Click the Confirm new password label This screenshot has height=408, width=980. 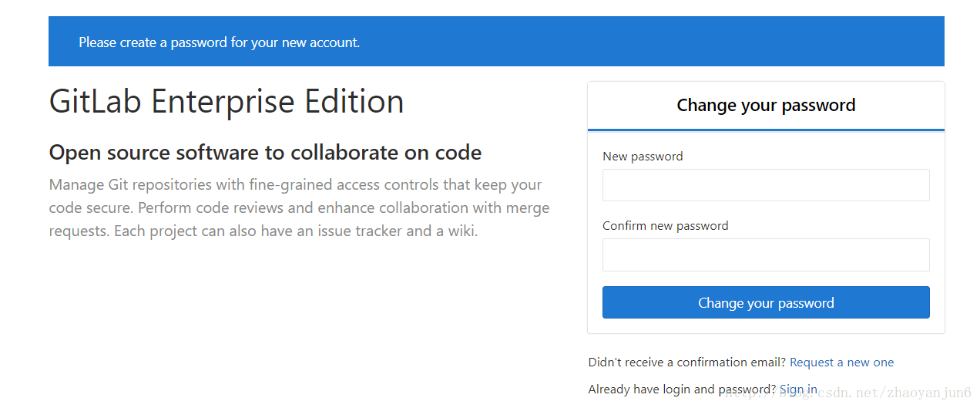(665, 225)
